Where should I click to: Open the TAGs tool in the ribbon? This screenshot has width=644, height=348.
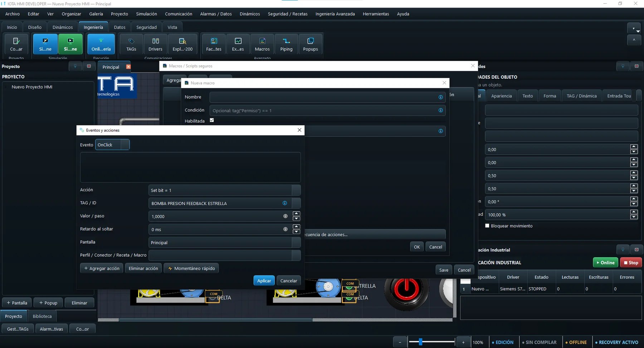pos(131,44)
